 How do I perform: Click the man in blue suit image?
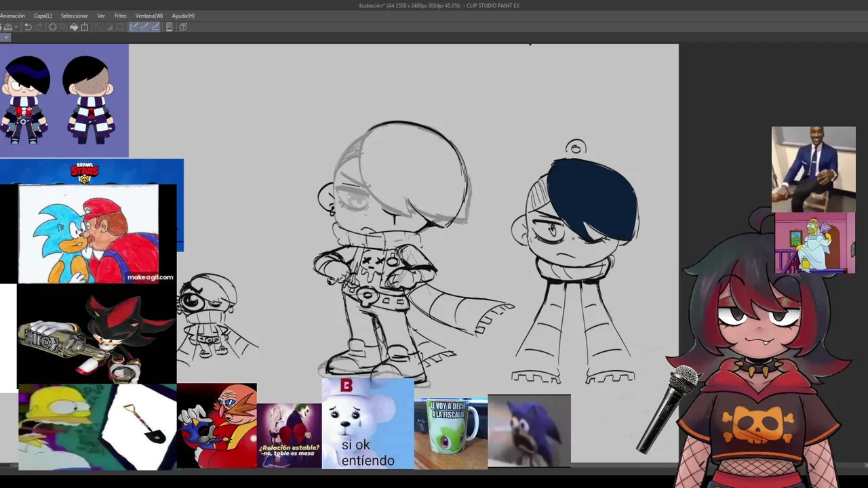point(813,169)
